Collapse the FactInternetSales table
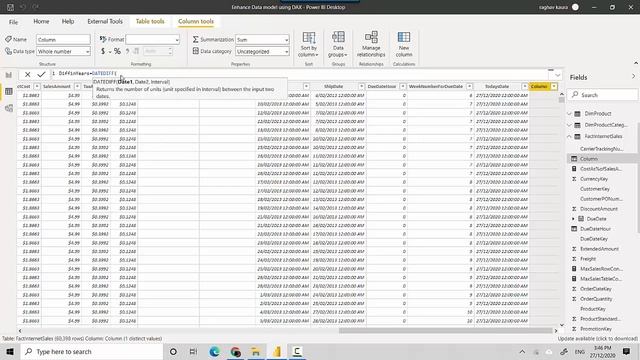This screenshot has height=360, width=640. click(x=569, y=136)
